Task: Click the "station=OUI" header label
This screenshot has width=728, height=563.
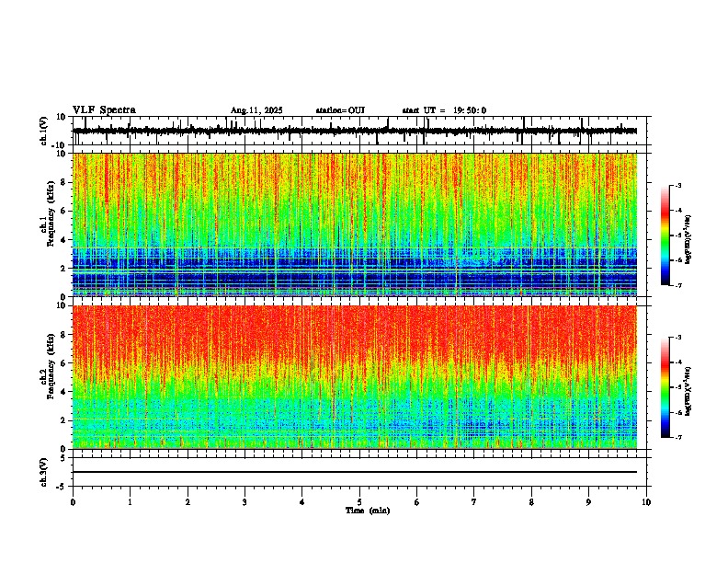Action: click(x=340, y=110)
